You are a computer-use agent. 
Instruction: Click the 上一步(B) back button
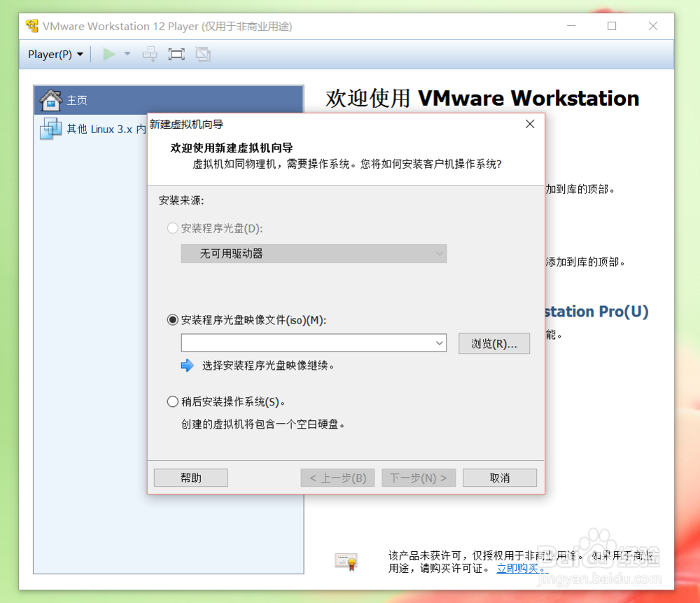[x=337, y=478]
